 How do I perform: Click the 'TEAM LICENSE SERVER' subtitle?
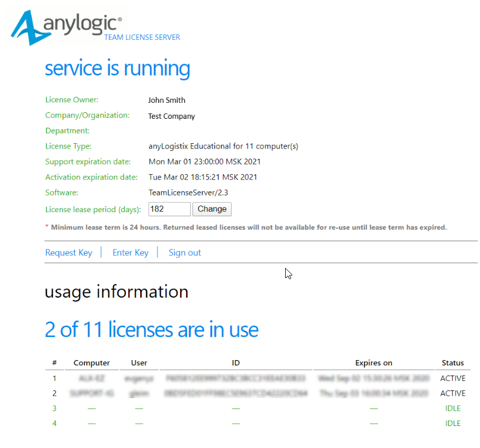point(142,37)
